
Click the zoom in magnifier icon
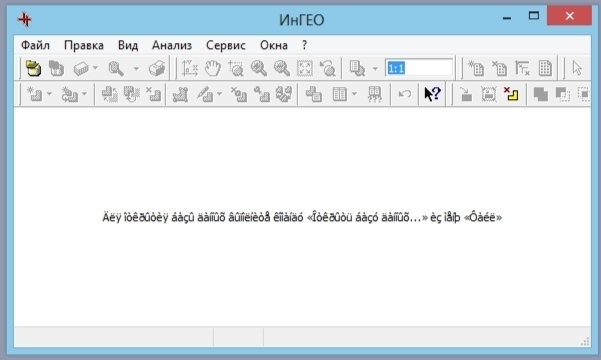[259, 68]
